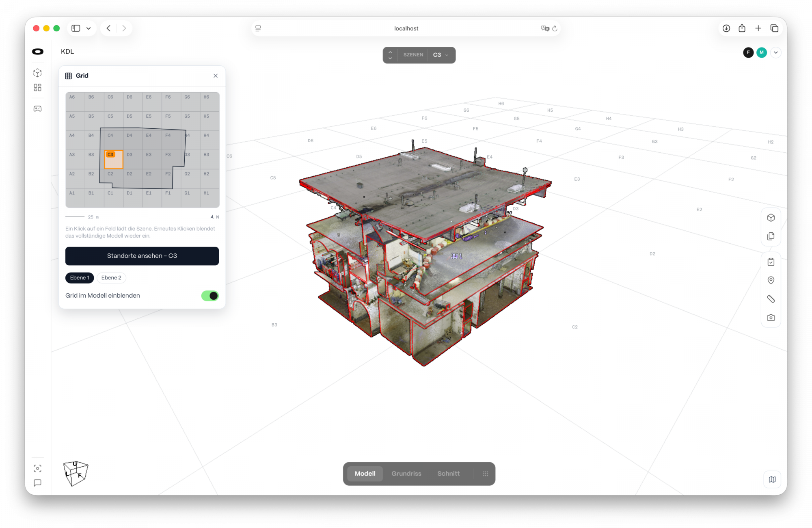Screen dimensions: 812x528
Task: Select Ebene 2 level chip
Action: (111, 278)
